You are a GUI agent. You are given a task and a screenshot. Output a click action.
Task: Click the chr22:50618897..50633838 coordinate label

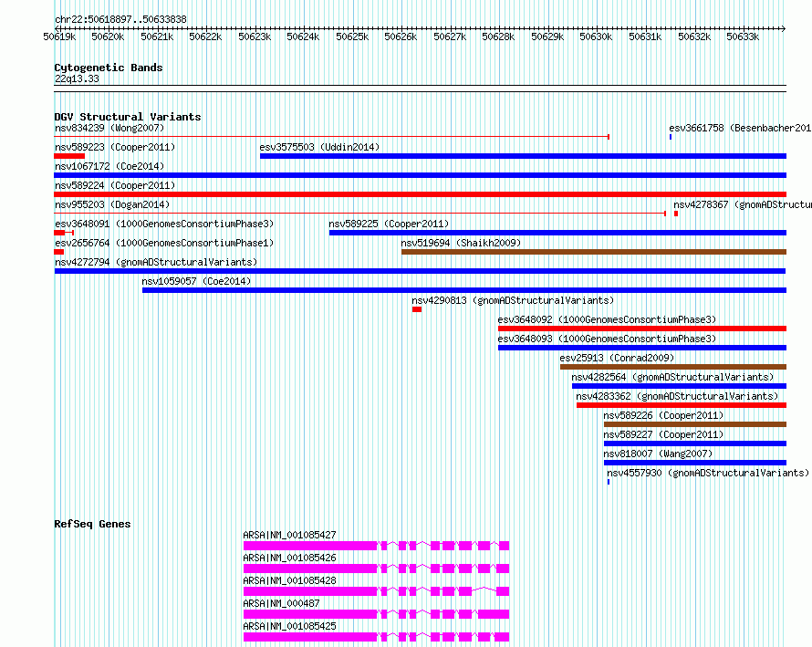click(x=120, y=19)
